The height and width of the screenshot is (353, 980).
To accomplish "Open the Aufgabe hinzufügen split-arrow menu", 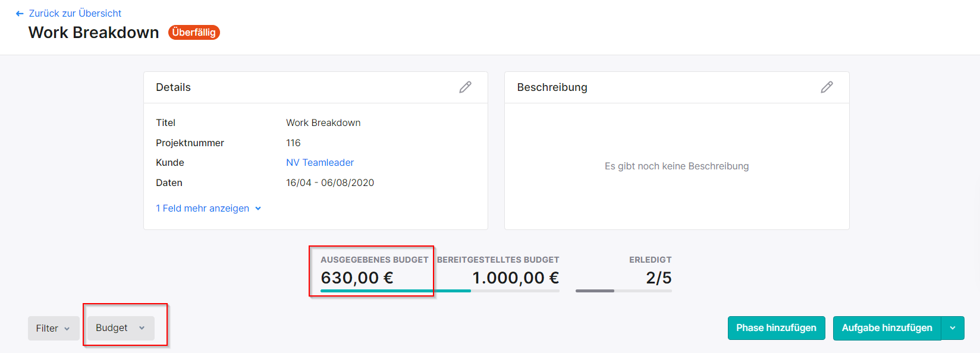I will click(953, 328).
